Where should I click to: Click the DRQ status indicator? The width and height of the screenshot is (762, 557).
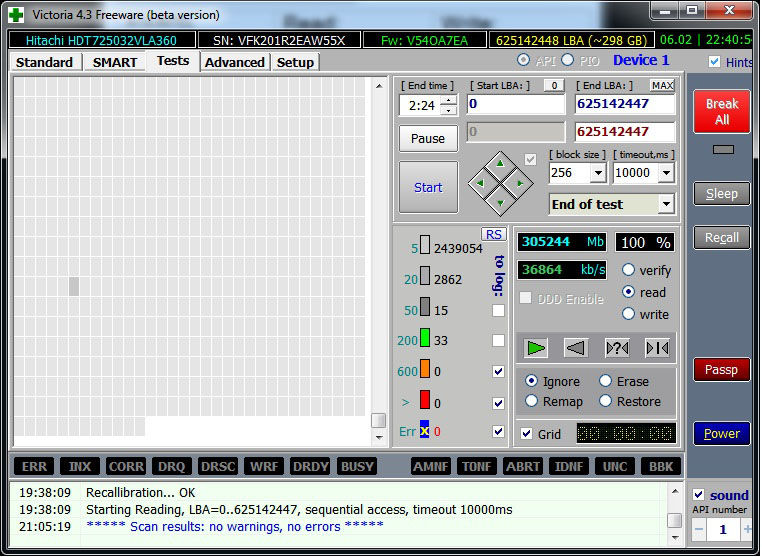[172, 467]
